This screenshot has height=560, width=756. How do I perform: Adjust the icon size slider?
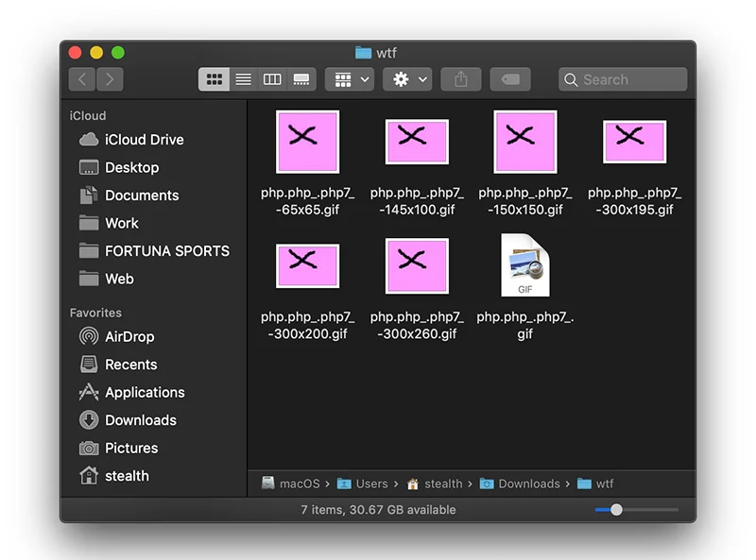pyautogui.click(x=616, y=509)
